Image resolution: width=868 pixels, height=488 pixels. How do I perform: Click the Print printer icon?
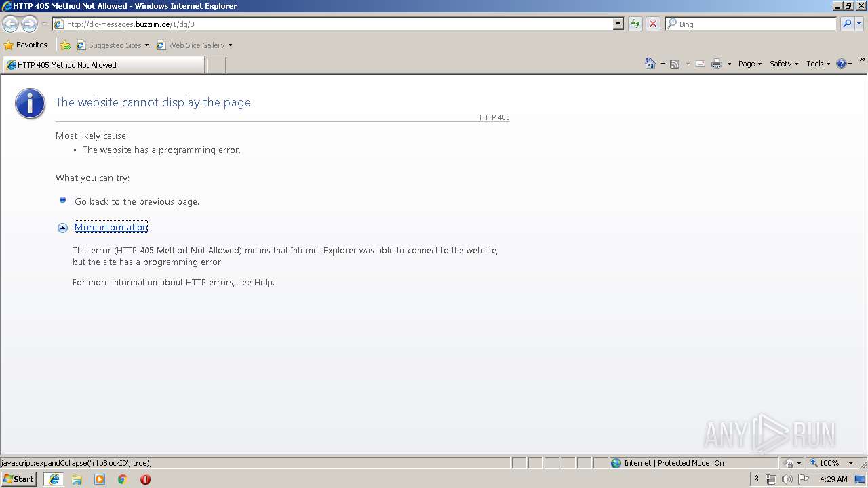point(717,64)
